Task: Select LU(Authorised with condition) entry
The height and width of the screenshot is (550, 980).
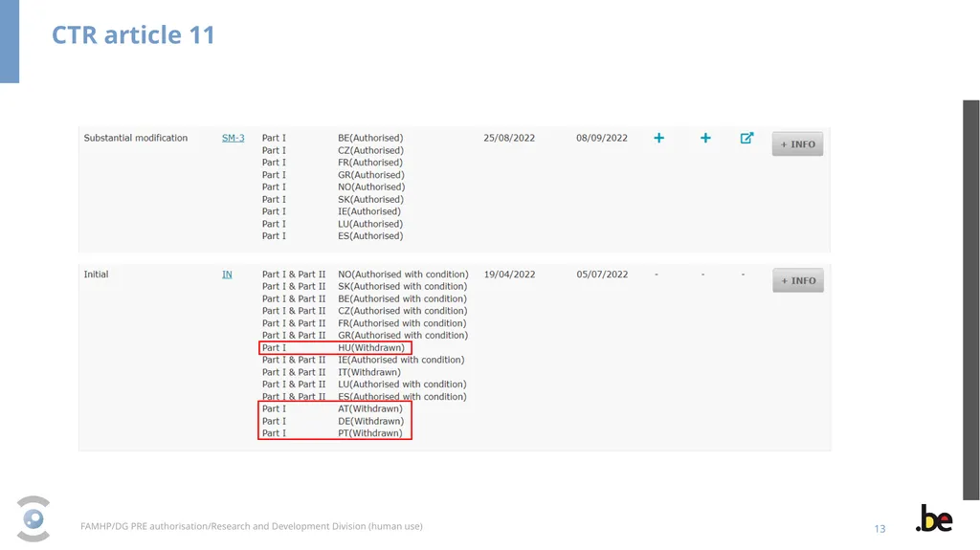Action: tap(402, 385)
